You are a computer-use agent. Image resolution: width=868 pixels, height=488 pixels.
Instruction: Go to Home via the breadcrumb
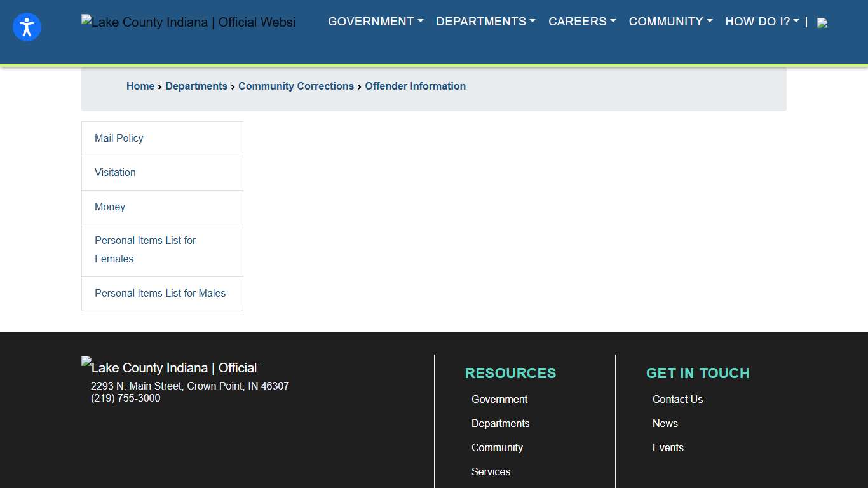[140, 86]
